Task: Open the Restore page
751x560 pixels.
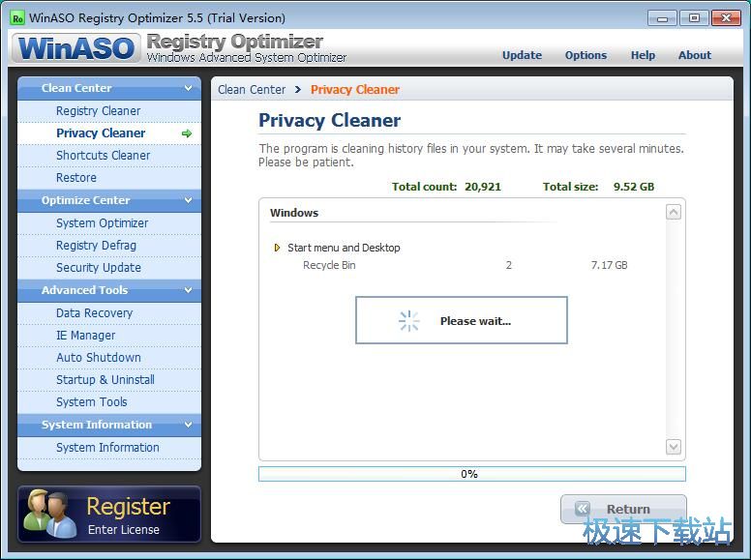Action: (x=109, y=178)
